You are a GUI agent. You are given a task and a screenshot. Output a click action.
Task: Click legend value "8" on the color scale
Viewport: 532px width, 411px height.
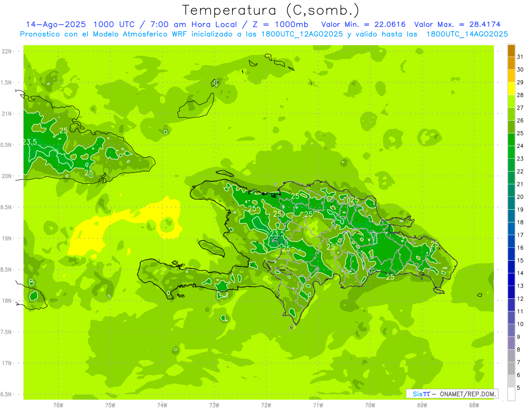pos(519,350)
